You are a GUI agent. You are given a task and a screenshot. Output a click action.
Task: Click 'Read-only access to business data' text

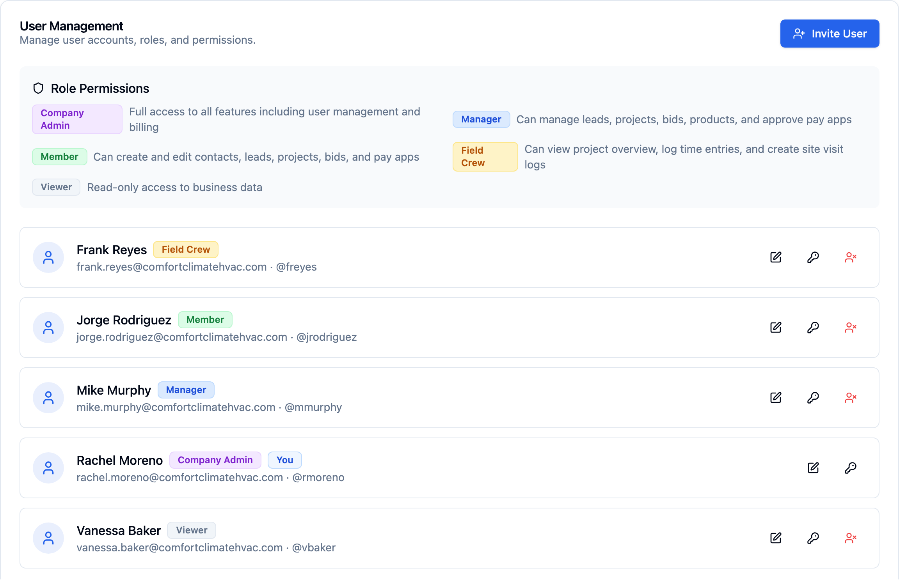click(x=175, y=188)
